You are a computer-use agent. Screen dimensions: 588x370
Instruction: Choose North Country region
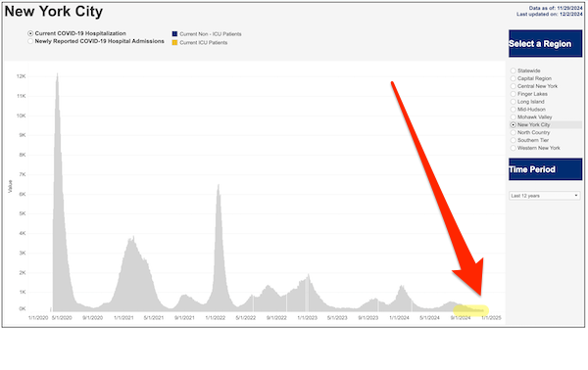coord(513,132)
